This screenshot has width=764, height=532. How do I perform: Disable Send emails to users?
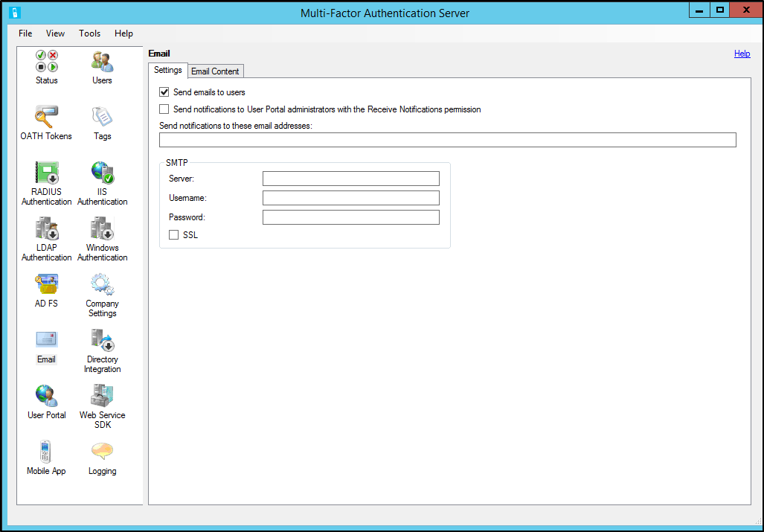click(164, 92)
